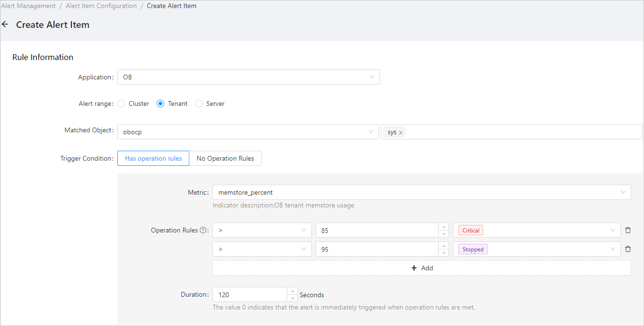Open the Application dropdown
644x326 pixels.
(x=248, y=77)
